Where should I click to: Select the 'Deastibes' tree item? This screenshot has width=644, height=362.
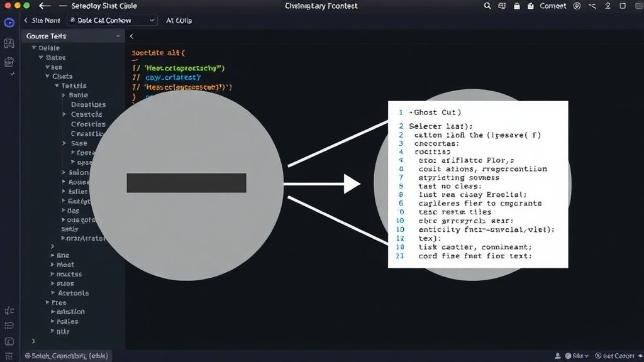(x=88, y=105)
